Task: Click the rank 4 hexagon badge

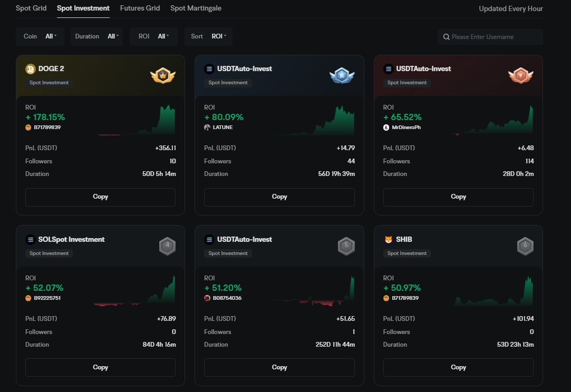Action: tap(167, 246)
